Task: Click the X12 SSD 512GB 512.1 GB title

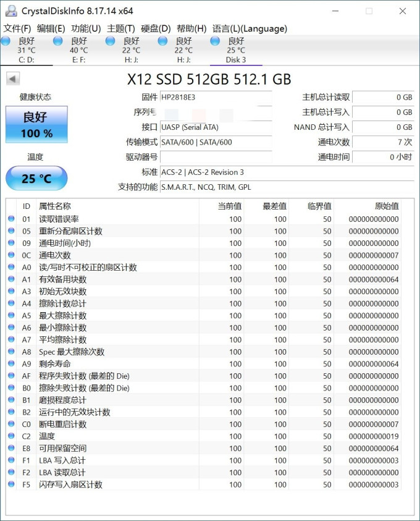Action: [x=209, y=79]
